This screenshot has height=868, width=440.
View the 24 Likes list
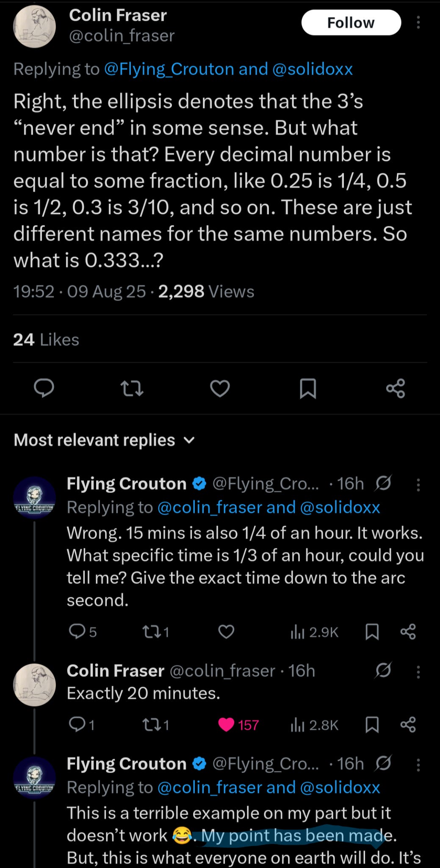pos(46,339)
